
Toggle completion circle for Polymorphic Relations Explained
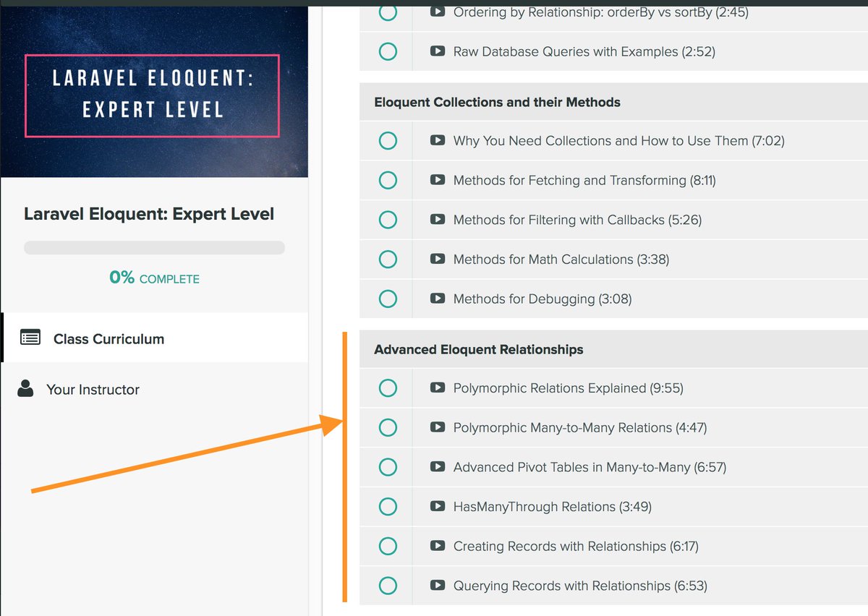pyautogui.click(x=388, y=388)
